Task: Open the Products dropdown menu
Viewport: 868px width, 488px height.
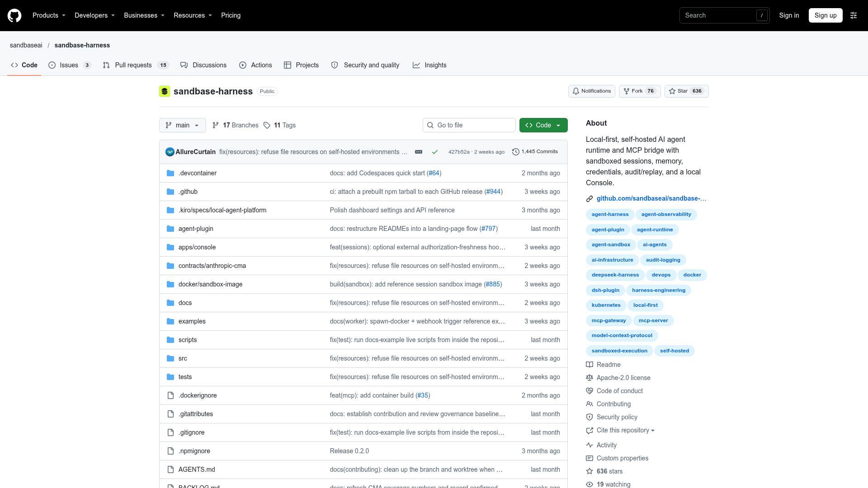Action: (x=49, y=15)
